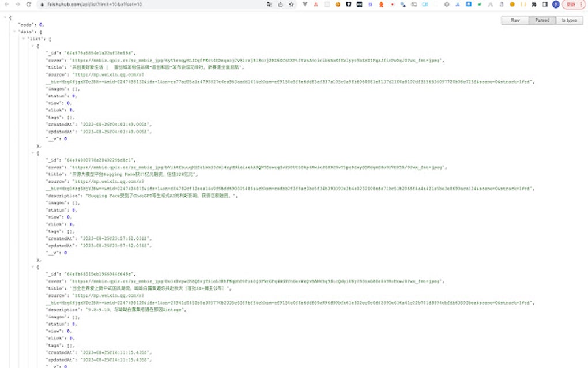Open the first item's cover image URL
588x368 pixels.
click(255, 60)
